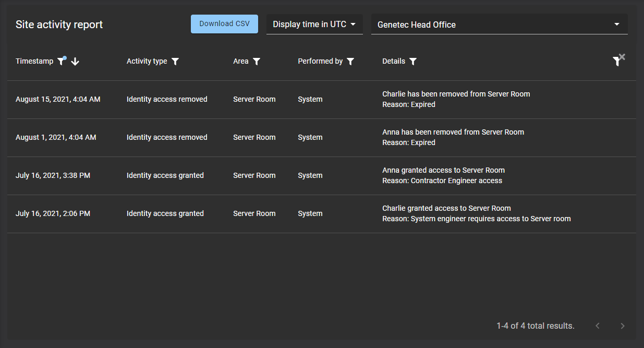Open Display time in UTC dropdown
Screen dimensions: 644x348
click(314, 25)
